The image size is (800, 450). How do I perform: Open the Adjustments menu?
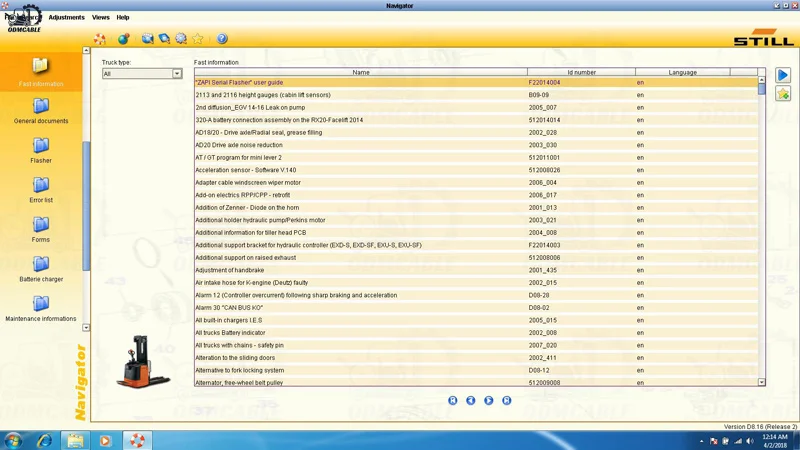tap(66, 17)
